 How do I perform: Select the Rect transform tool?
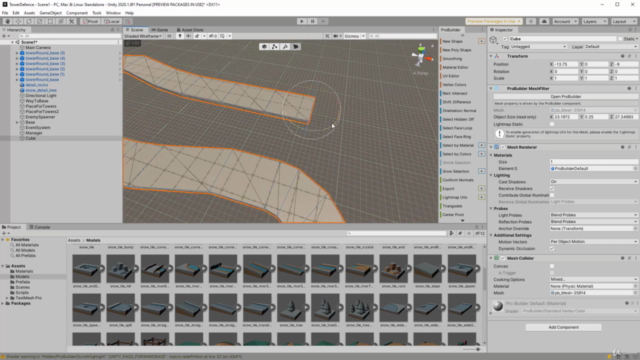click(x=50, y=21)
